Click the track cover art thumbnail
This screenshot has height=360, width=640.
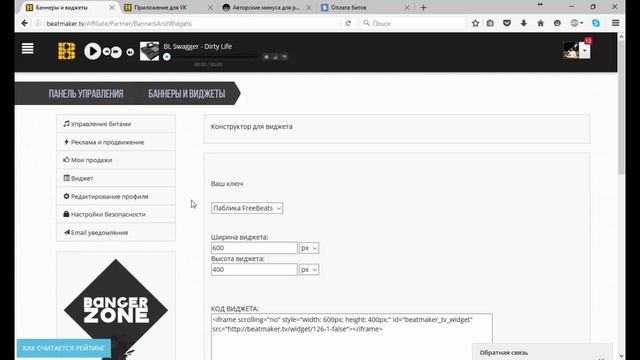(x=149, y=51)
